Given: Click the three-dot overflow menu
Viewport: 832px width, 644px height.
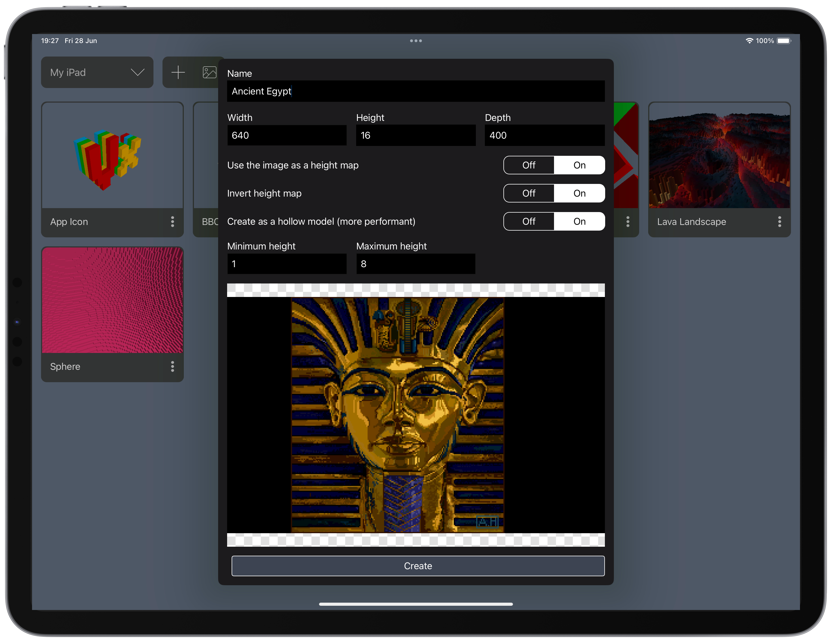Looking at the screenshot, I should [x=417, y=40].
